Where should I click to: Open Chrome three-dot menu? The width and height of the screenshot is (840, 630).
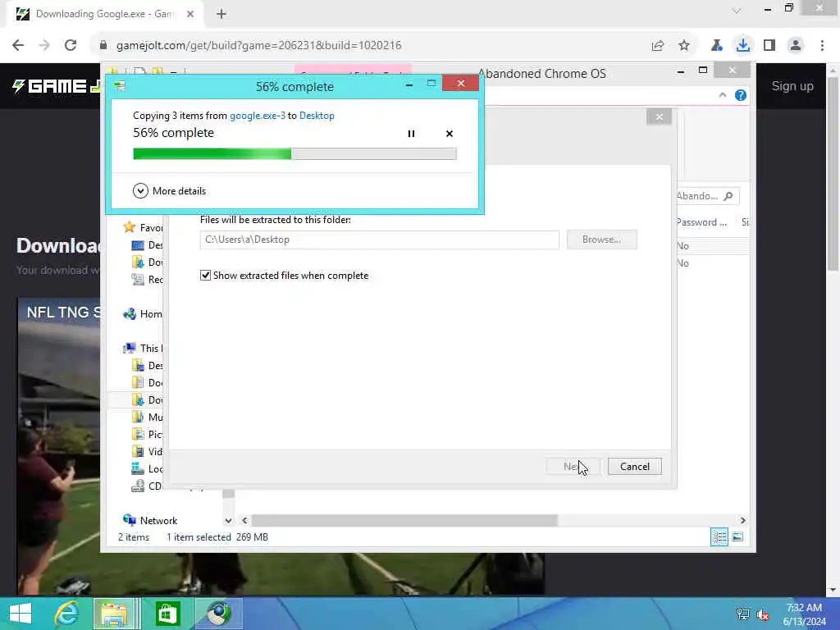(822, 46)
